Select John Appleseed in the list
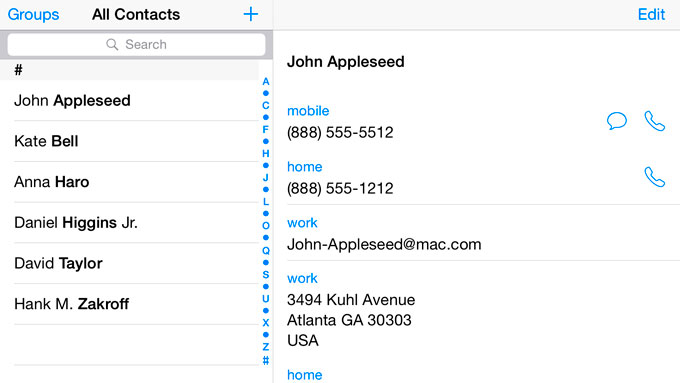The height and width of the screenshot is (383, 680). coord(136,101)
